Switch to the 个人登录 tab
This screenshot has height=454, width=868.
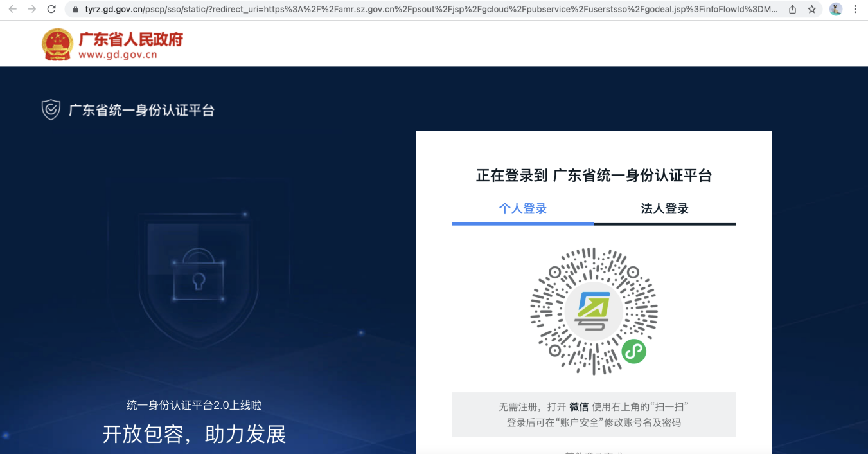[x=523, y=209]
